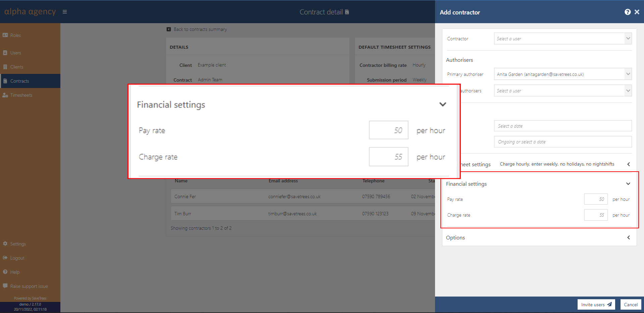Open the help question mark icon
Screen dimensions: 644x313
628,12
